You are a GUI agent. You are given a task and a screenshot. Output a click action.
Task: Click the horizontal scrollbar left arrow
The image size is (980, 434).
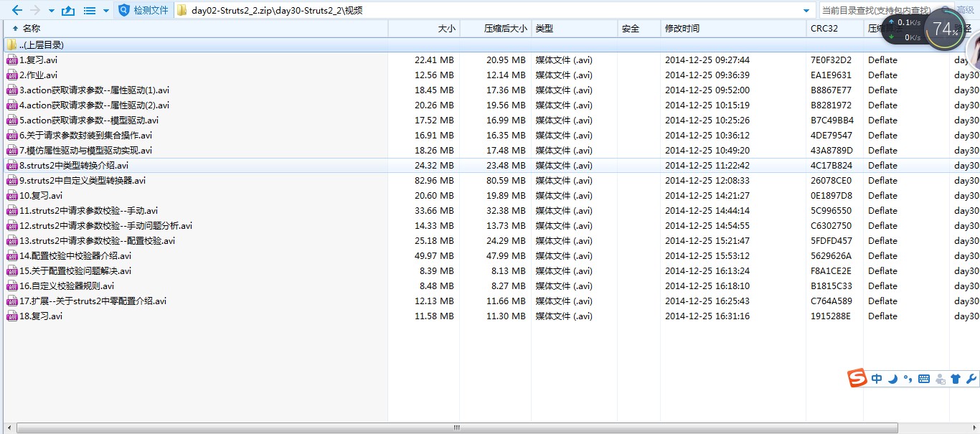tap(9, 428)
